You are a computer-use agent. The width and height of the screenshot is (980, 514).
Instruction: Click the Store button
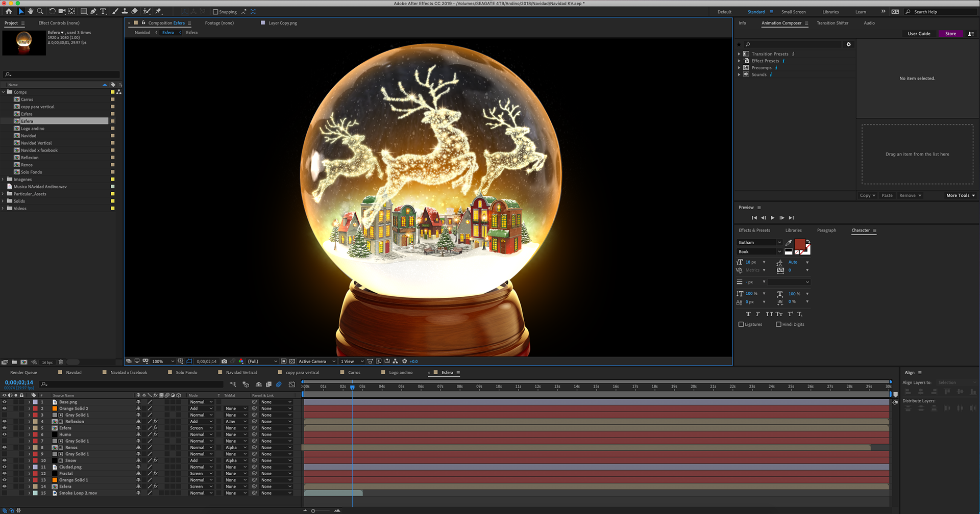[x=950, y=34]
